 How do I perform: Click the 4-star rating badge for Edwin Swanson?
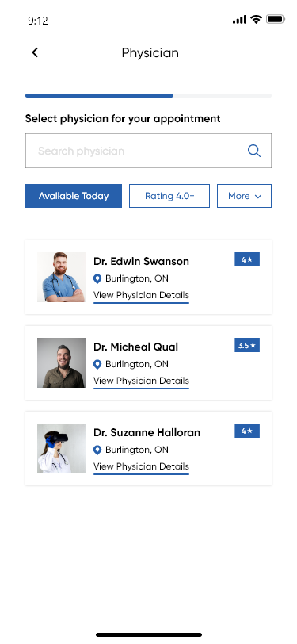click(x=247, y=259)
